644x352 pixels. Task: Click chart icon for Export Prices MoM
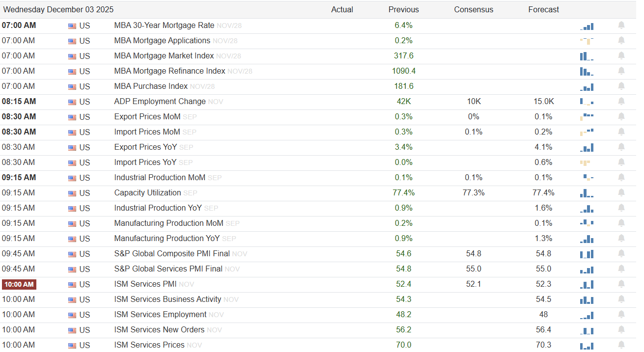[x=587, y=117]
